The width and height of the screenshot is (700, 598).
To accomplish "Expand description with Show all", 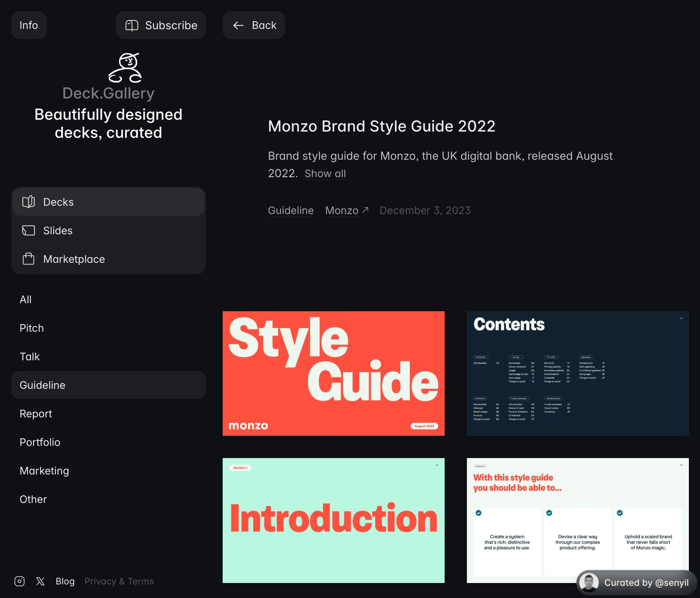I will coord(325,173).
